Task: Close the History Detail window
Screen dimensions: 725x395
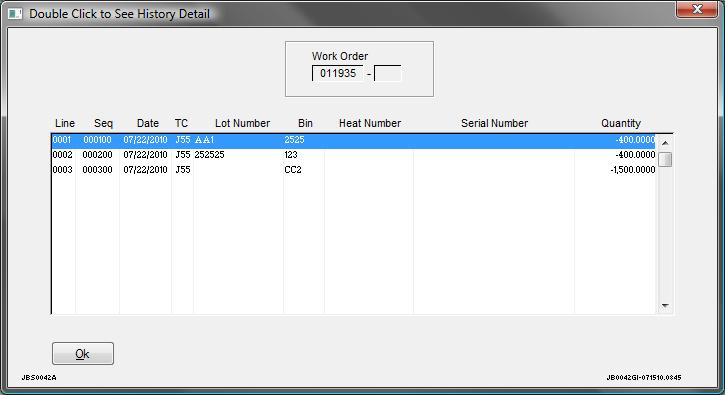Action: 697,9
